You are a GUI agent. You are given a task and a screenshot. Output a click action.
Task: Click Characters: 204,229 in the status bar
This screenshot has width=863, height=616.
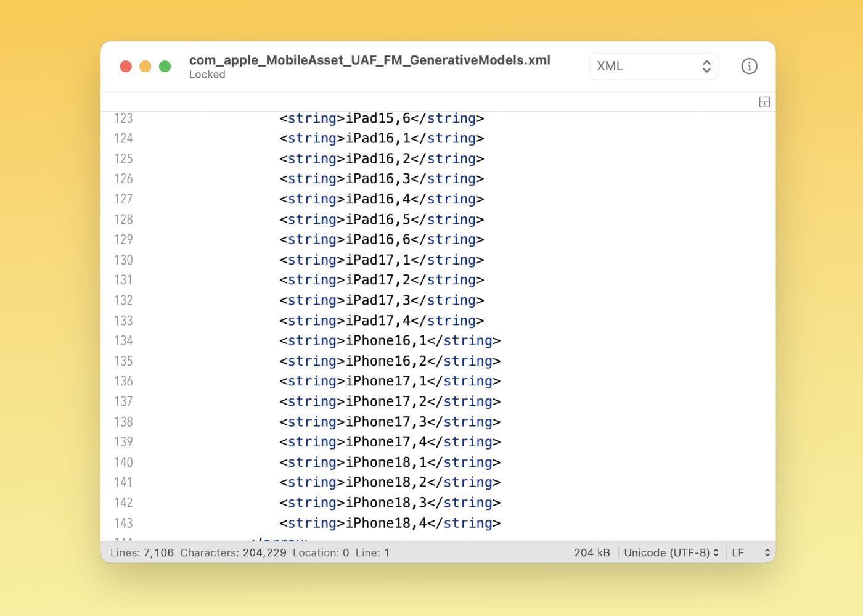[233, 552]
